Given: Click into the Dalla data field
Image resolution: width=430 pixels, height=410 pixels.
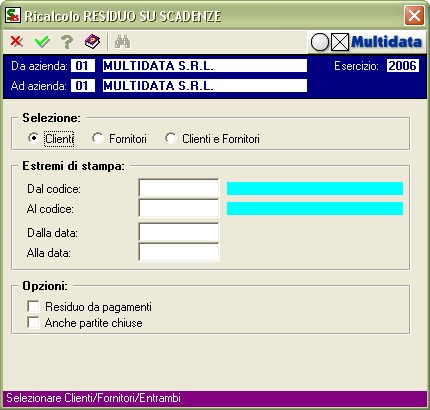Looking at the screenshot, I should tap(179, 232).
